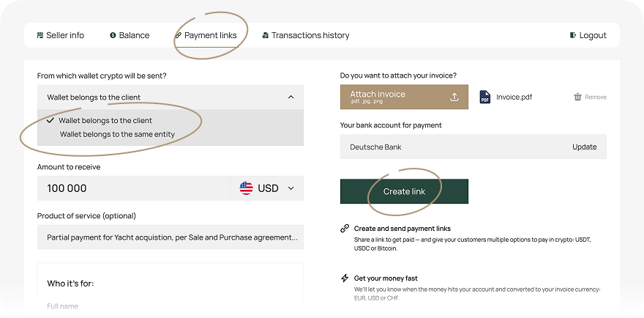Click the Invoice.pdf file icon
The height and width of the screenshot is (318, 644).
coord(484,97)
